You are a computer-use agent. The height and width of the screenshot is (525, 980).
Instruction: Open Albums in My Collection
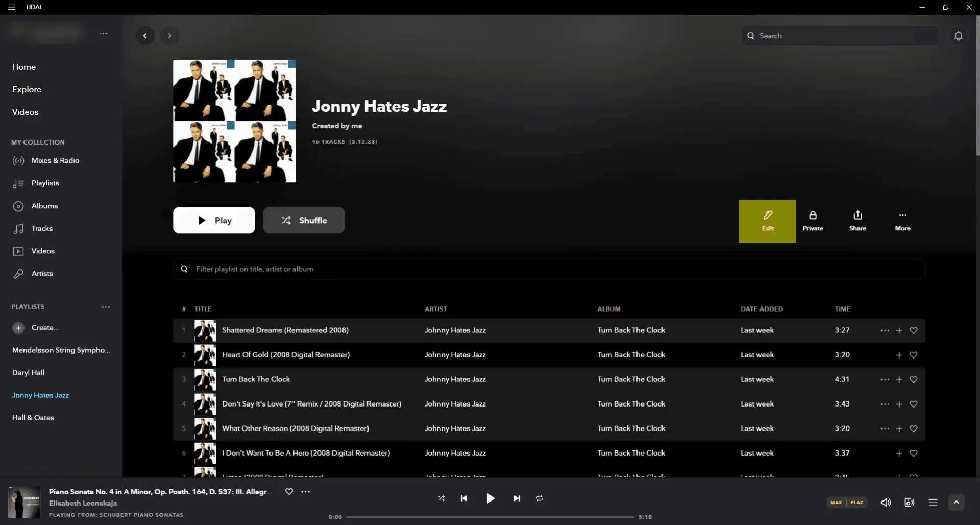(x=44, y=206)
